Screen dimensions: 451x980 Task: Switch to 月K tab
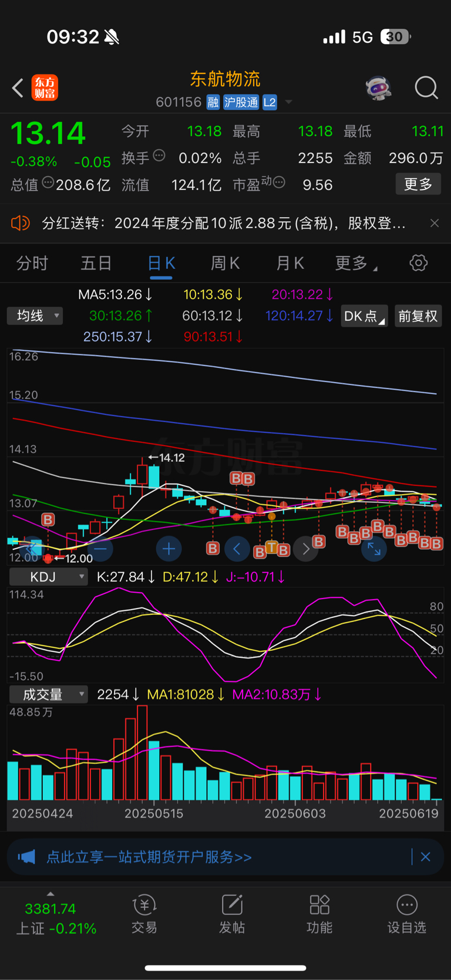290,263
